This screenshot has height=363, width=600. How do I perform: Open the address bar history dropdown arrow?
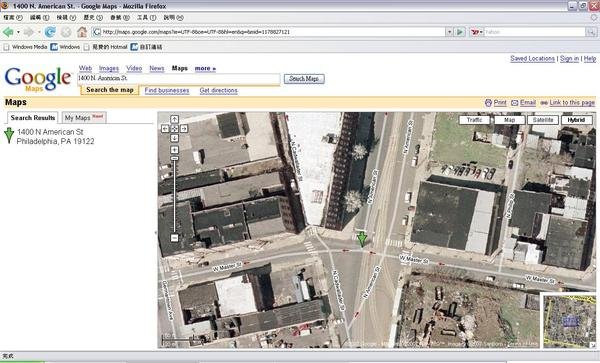coord(449,32)
